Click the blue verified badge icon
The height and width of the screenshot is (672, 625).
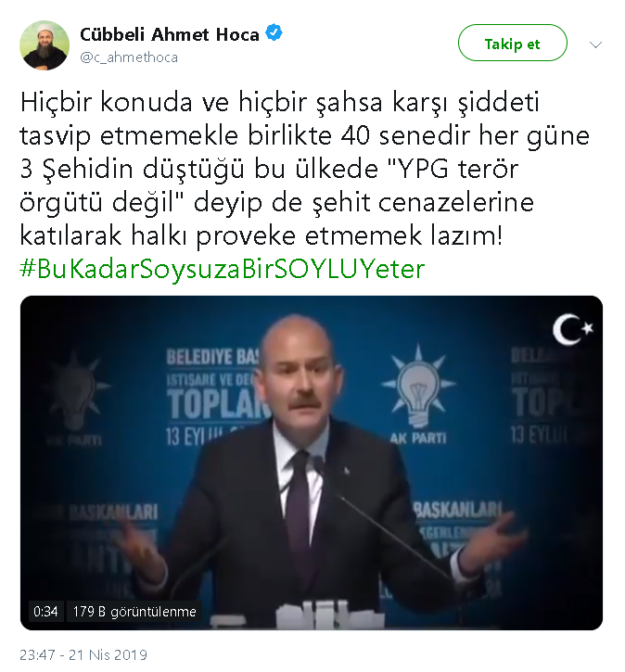point(274,33)
